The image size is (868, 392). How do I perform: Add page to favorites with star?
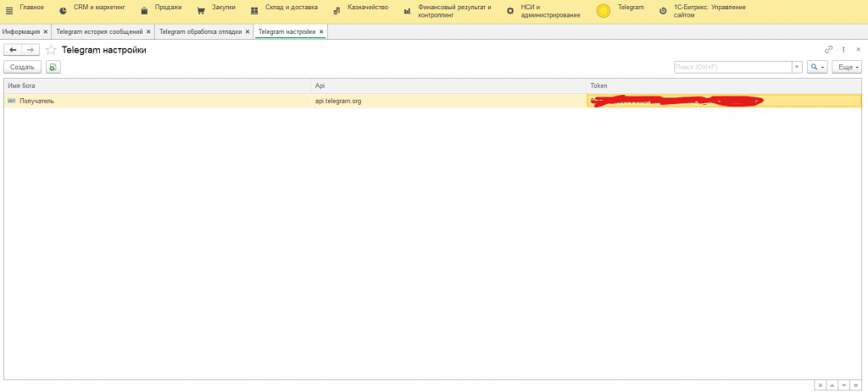51,50
